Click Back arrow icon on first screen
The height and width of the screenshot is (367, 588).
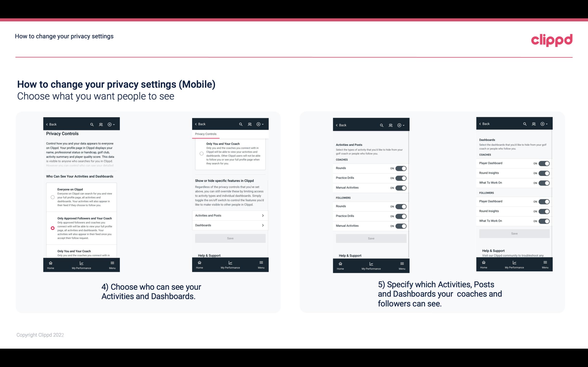(47, 124)
